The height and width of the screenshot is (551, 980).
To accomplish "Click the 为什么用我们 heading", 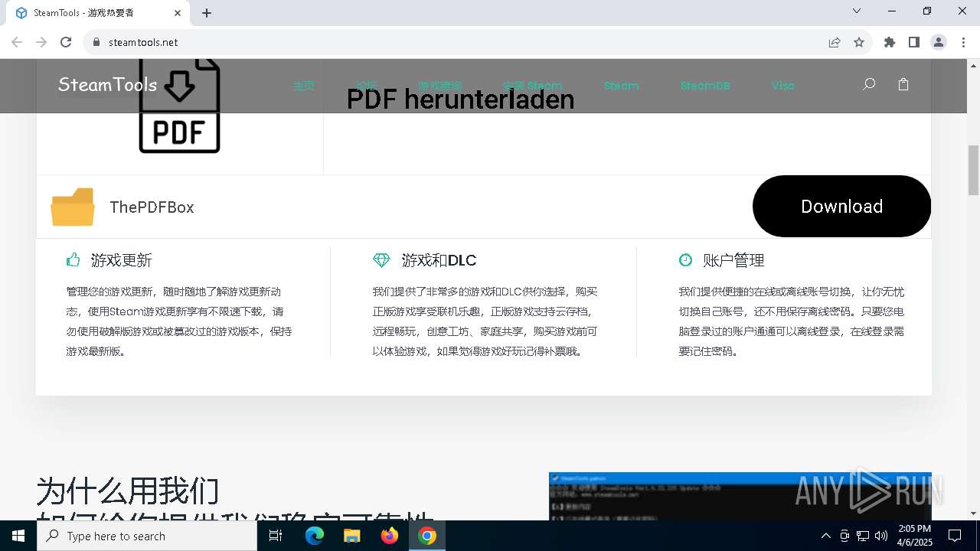I will coord(128,491).
